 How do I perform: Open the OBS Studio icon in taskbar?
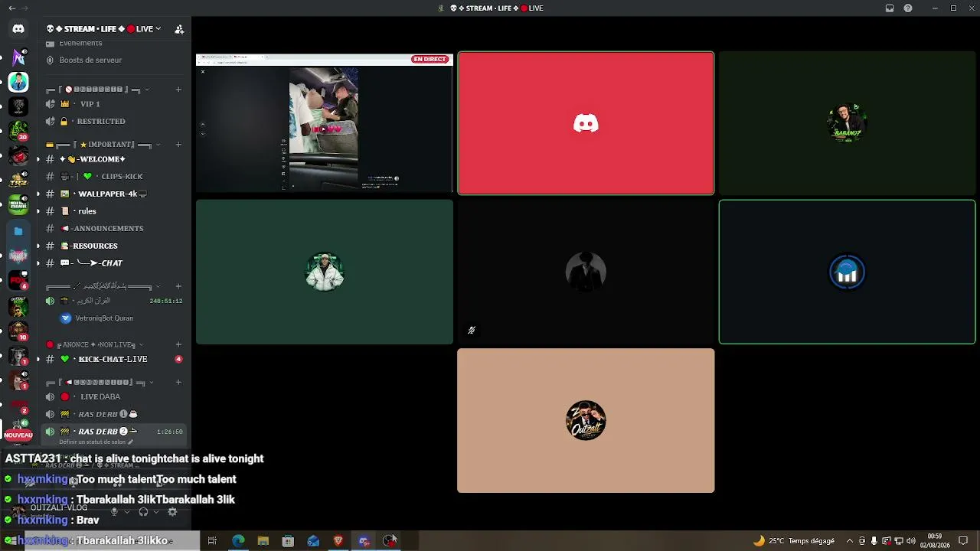(390, 541)
